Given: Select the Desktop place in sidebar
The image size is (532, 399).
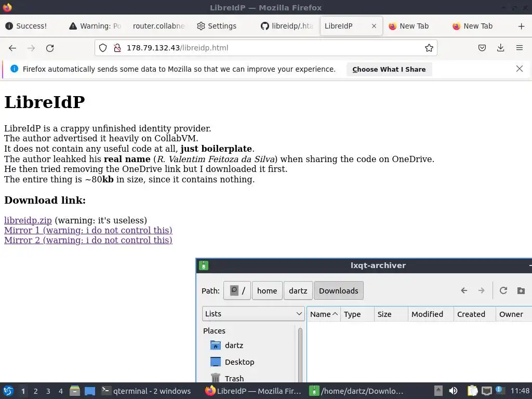Looking at the screenshot, I should 232,362.
